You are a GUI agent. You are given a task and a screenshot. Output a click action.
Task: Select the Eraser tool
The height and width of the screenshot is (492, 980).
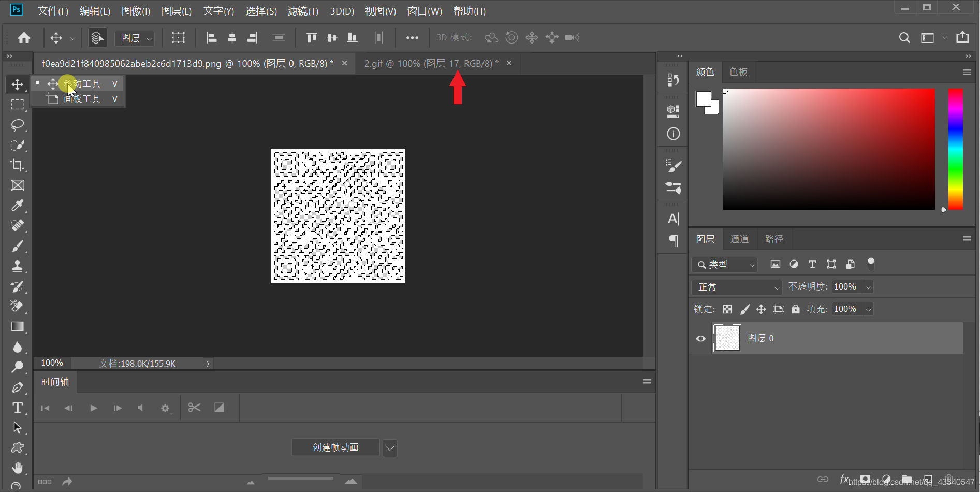point(18,306)
